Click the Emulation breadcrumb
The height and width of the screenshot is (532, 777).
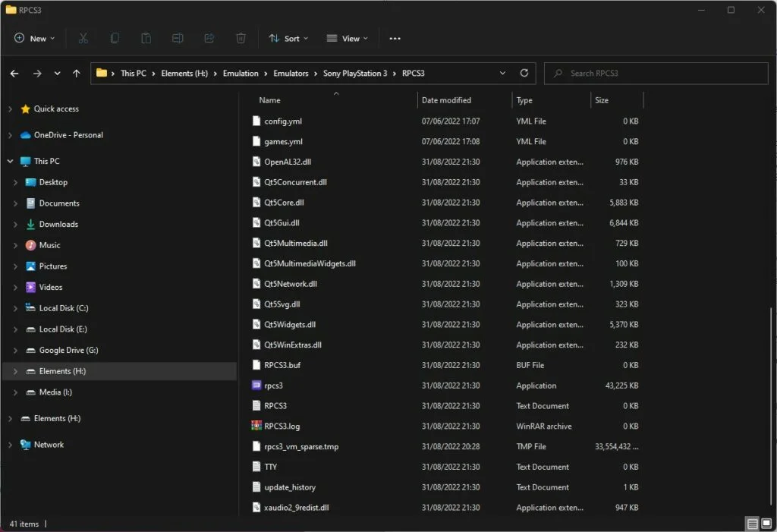[241, 73]
